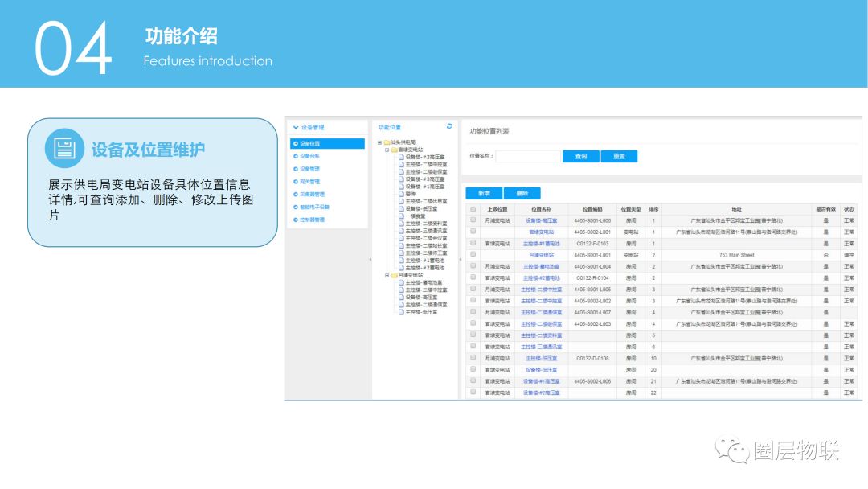
Task: Collapse the 官埭变电站 tree folder toggle
Action: coord(387,150)
